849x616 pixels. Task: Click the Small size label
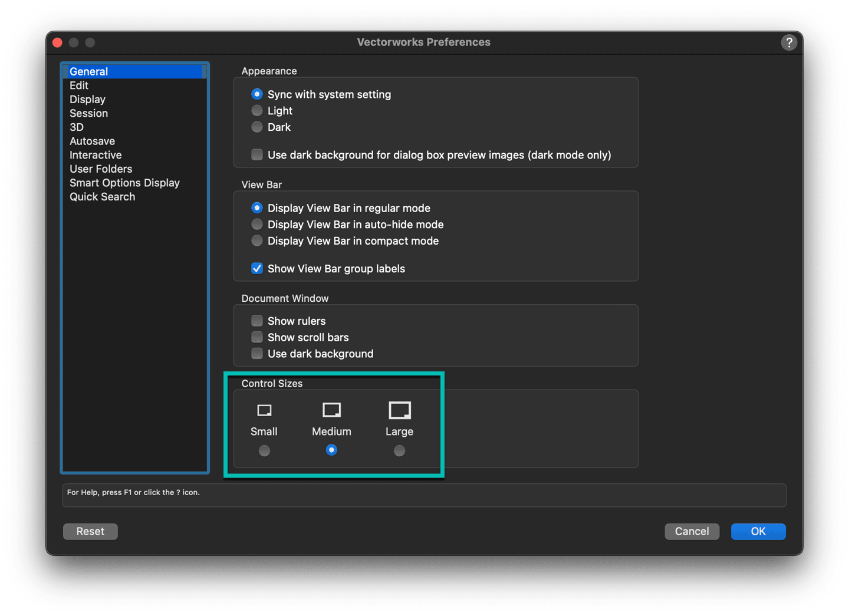point(264,431)
